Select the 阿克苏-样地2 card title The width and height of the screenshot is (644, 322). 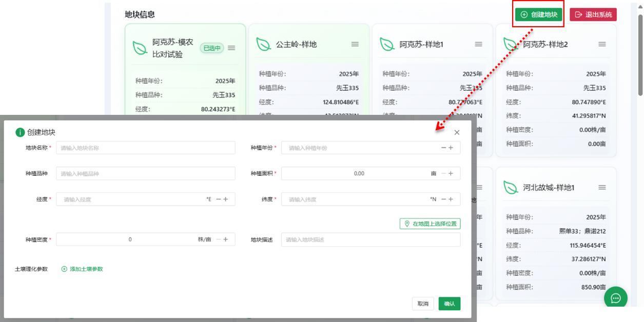545,44
